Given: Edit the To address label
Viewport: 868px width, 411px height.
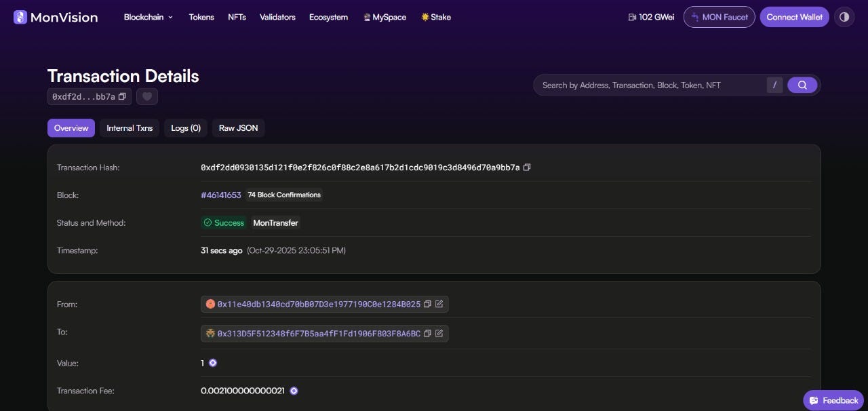Looking at the screenshot, I should click(x=439, y=334).
